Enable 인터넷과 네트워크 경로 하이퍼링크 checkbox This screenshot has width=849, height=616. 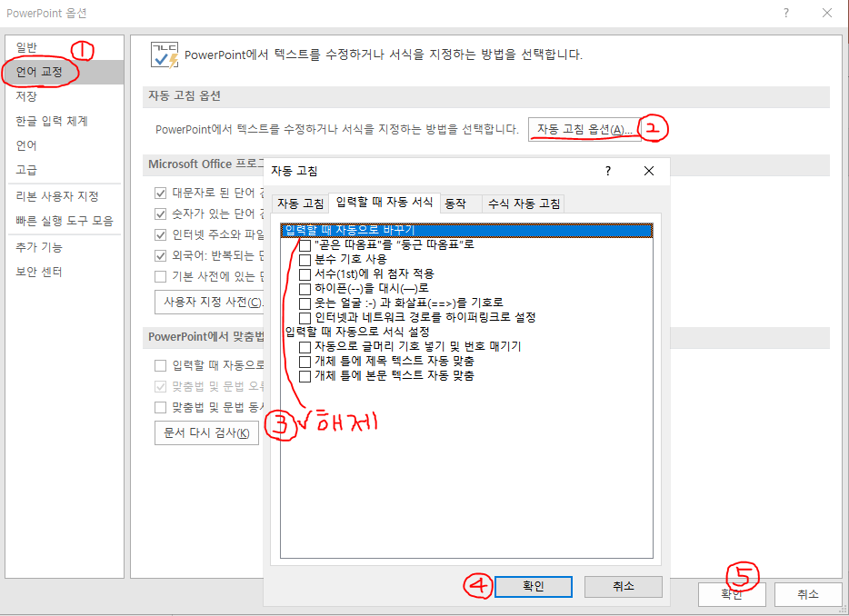click(305, 318)
